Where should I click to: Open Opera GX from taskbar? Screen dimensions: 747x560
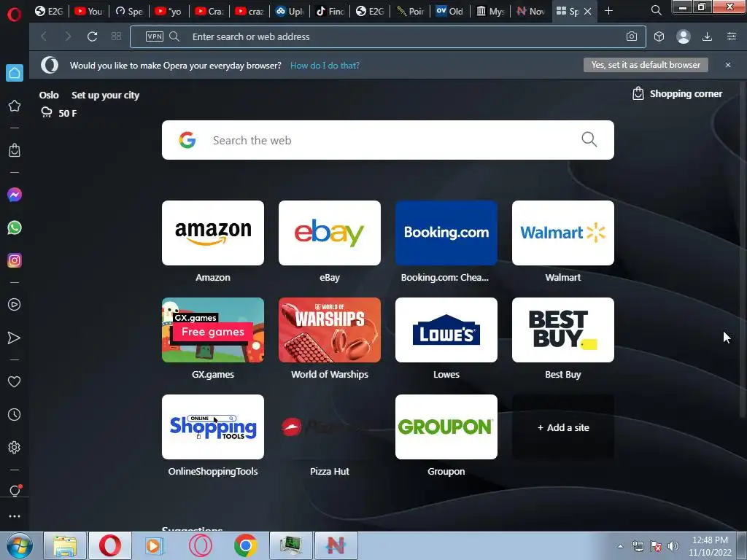(200, 545)
